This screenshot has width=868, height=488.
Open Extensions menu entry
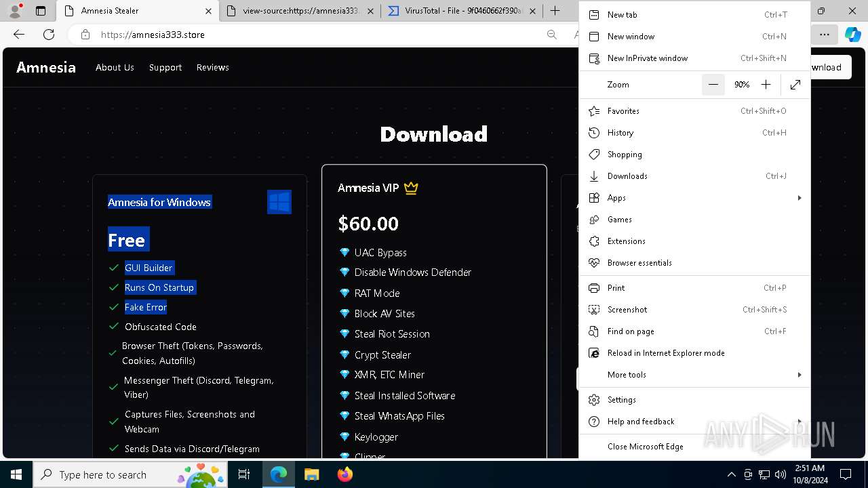point(694,241)
